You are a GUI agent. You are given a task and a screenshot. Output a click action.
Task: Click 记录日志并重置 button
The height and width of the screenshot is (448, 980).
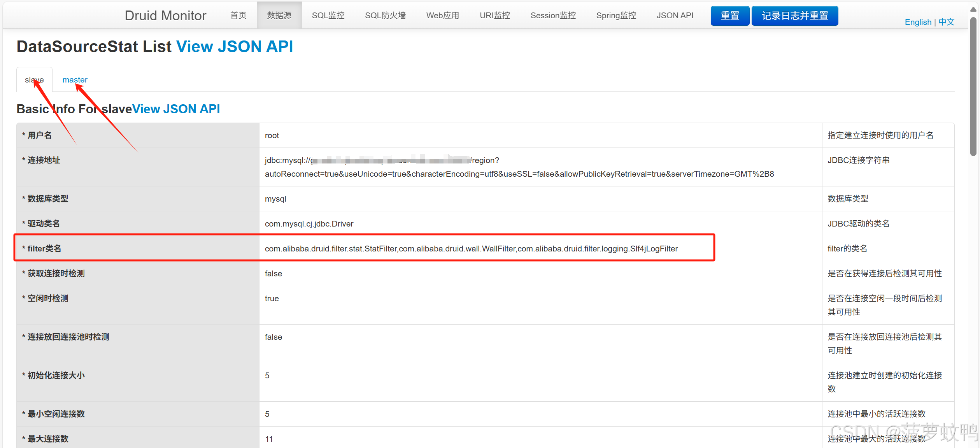pos(794,16)
